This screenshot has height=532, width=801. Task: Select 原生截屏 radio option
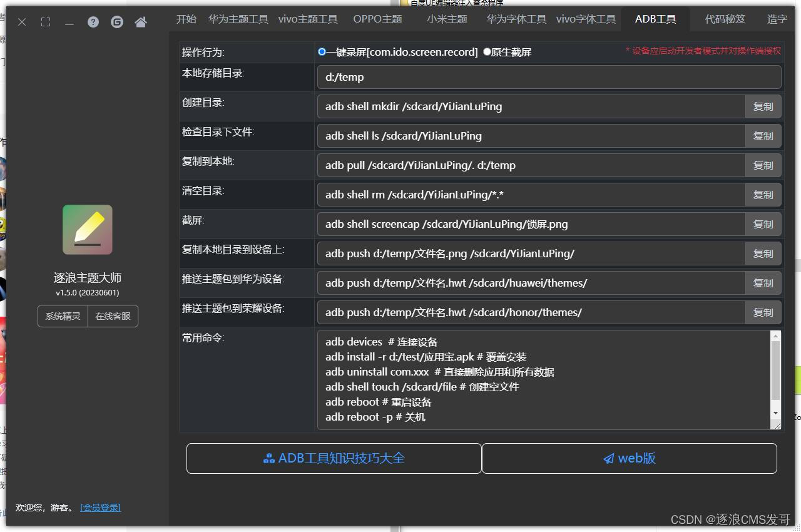(x=487, y=52)
